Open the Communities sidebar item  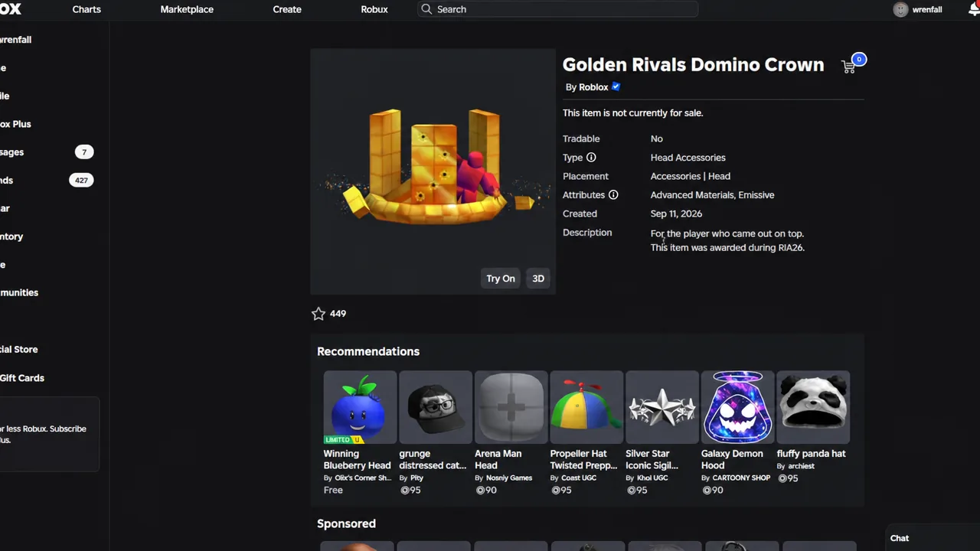tap(19, 293)
